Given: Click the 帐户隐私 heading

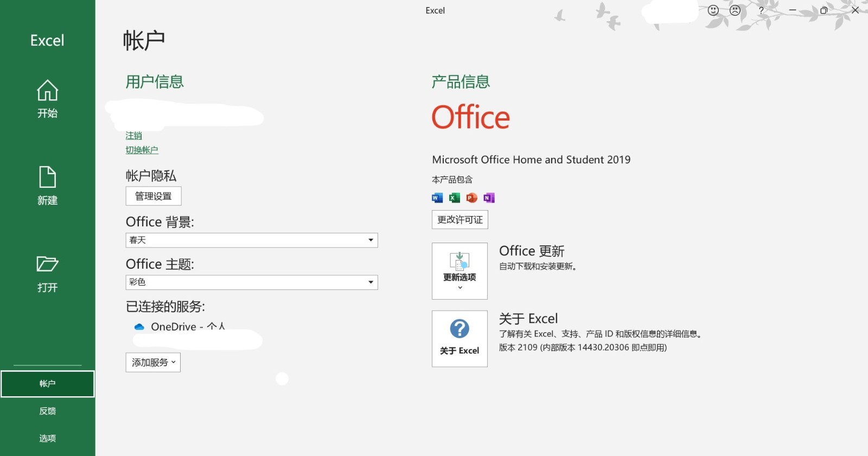Looking at the screenshot, I should [x=151, y=176].
